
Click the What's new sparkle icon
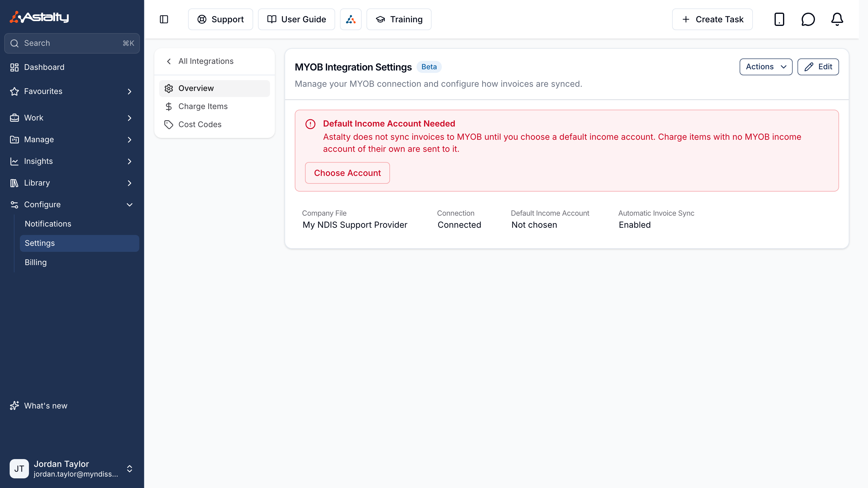click(x=14, y=405)
